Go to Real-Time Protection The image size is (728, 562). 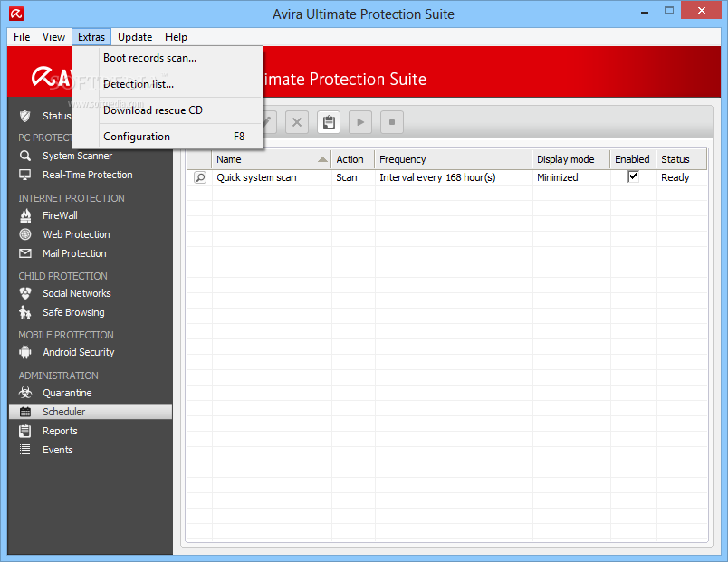88,175
